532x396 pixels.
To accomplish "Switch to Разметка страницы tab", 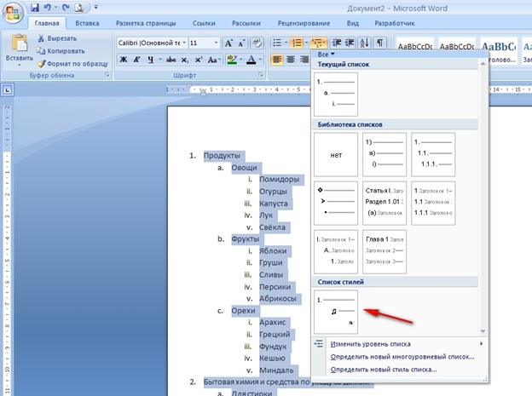I will pos(146,23).
